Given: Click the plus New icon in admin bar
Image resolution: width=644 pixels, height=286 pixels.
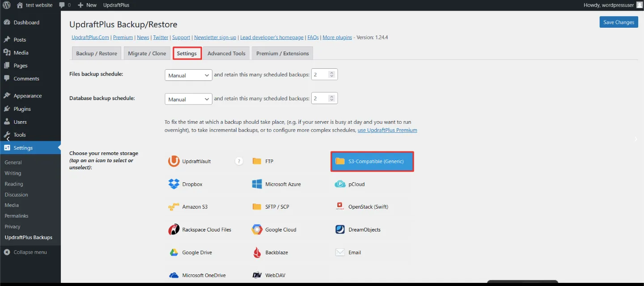Looking at the screenshot, I should [x=80, y=5].
